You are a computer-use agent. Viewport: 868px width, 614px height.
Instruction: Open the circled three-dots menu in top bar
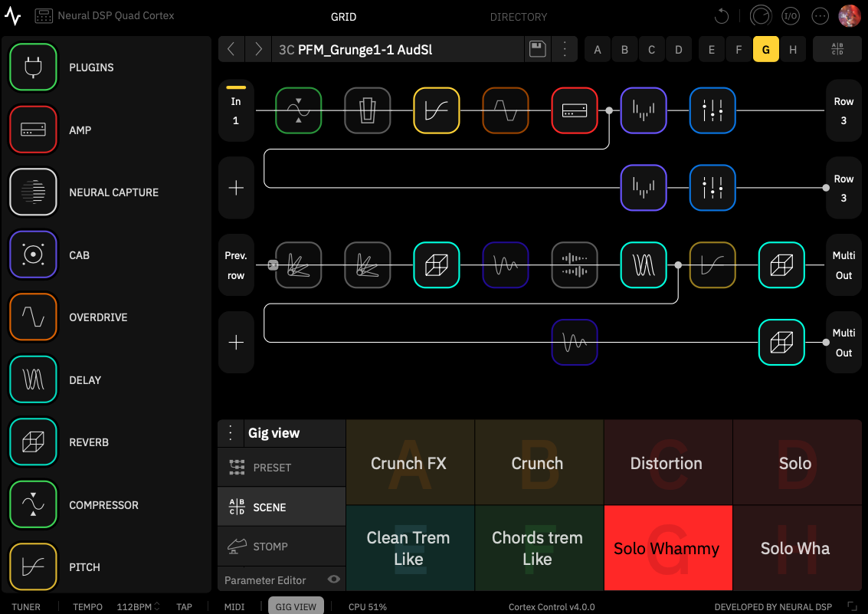820,16
